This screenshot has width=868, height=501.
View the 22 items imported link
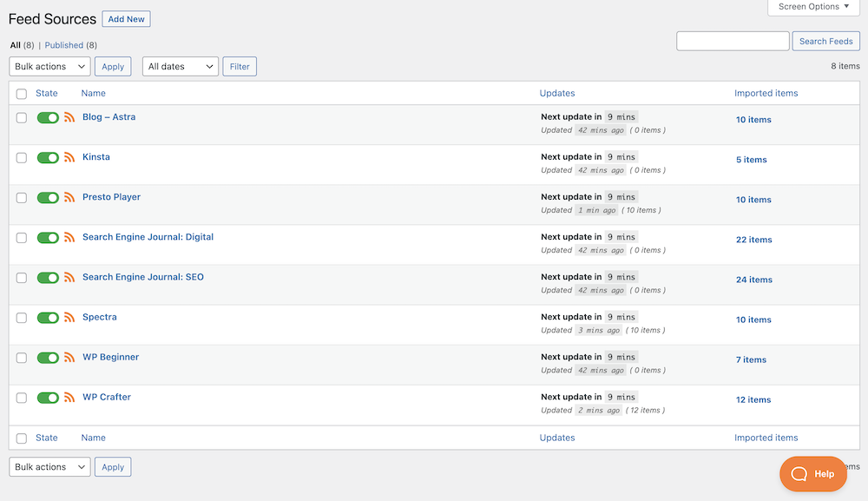click(x=754, y=240)
